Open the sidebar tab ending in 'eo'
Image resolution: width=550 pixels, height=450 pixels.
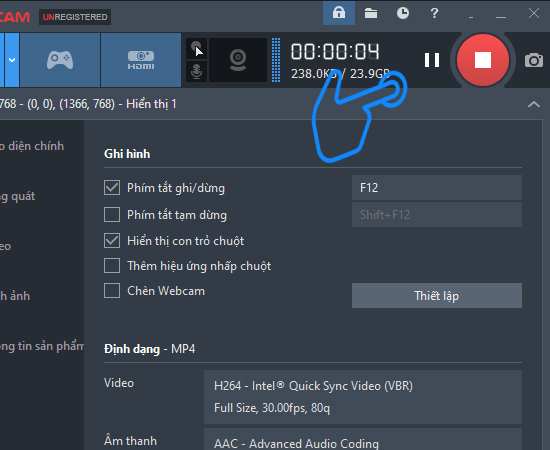click(6, 246)
